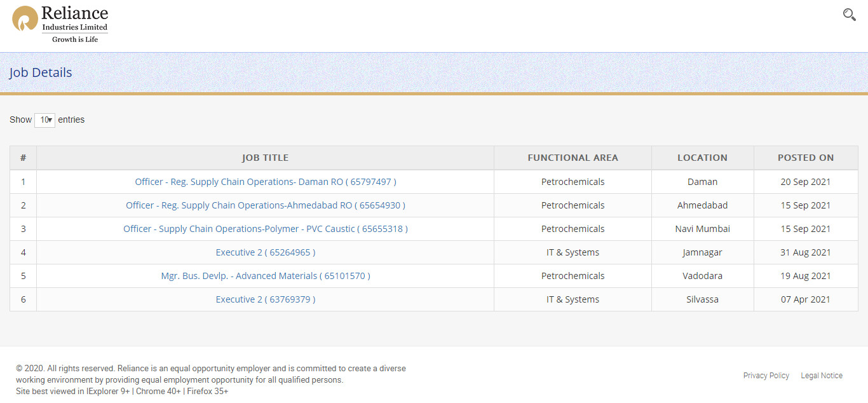The width and height of the screenshot is (868, 403).
Task: Open the Show entries dropdown
Action: 44,120
